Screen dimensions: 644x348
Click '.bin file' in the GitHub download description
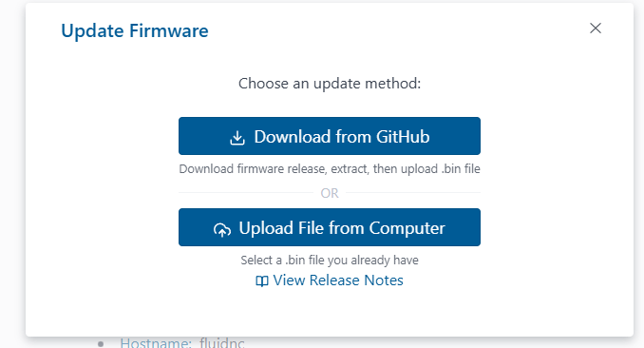point(461,169)
